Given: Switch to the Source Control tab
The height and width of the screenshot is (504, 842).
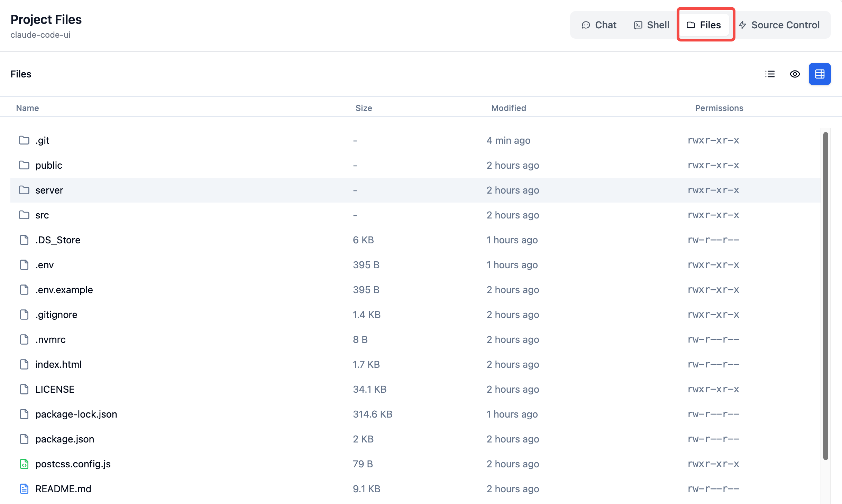Looking at the screenshot, I should 780,25.
